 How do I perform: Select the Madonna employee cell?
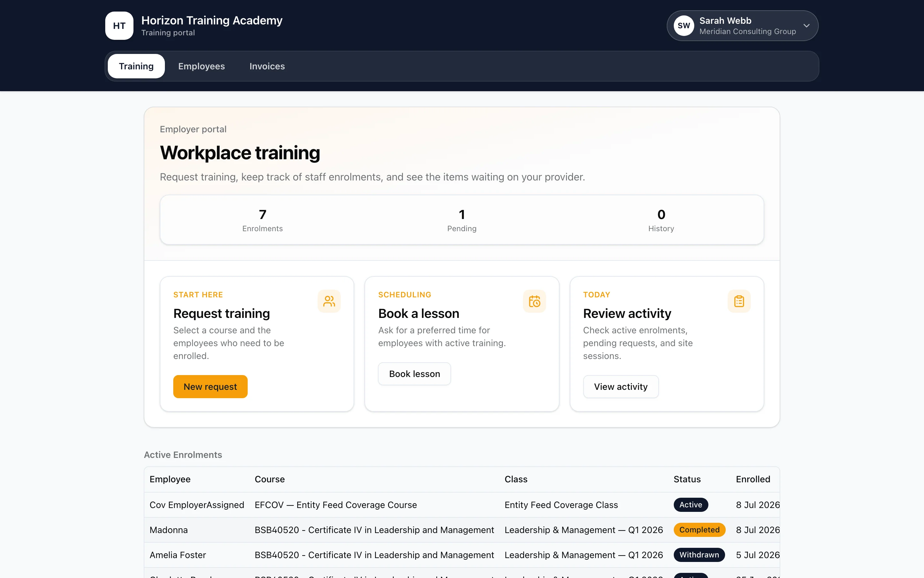pyautogui.click(x=168, y=530)
